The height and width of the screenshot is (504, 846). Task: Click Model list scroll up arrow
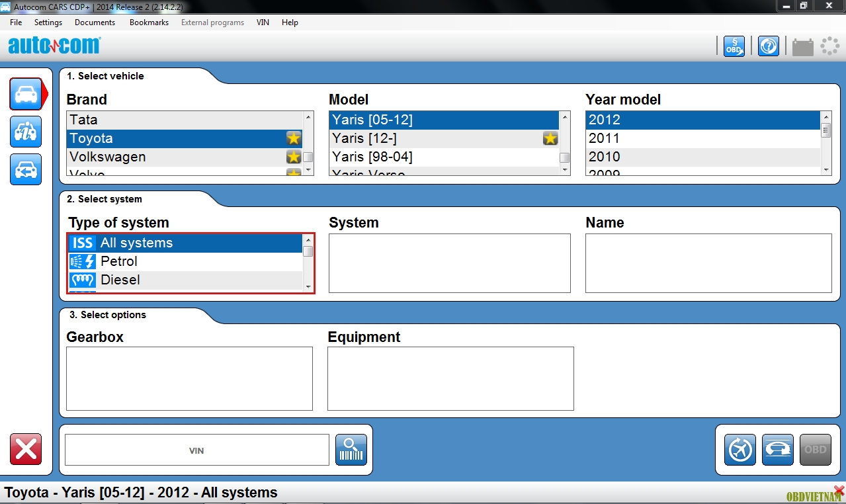pyautogui.click(x=564, y=116)
